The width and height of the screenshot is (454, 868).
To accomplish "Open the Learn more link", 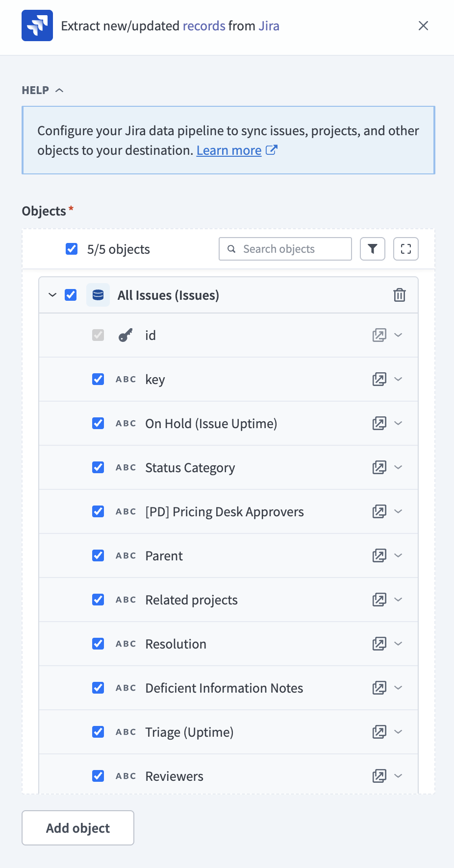I will click(x=237, y=150).
